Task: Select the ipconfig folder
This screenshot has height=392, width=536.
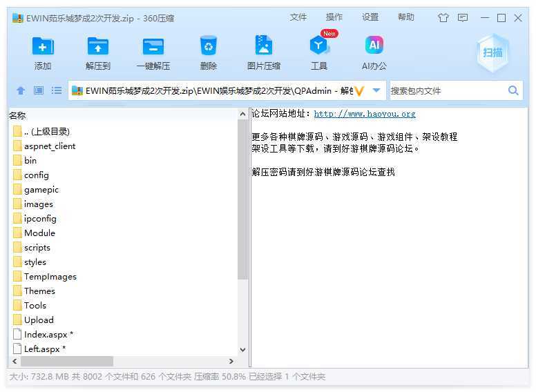Action: 35,219
